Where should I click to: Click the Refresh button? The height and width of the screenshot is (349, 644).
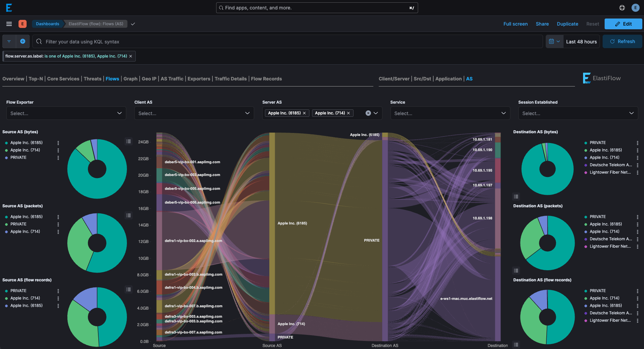click(622, 41)
